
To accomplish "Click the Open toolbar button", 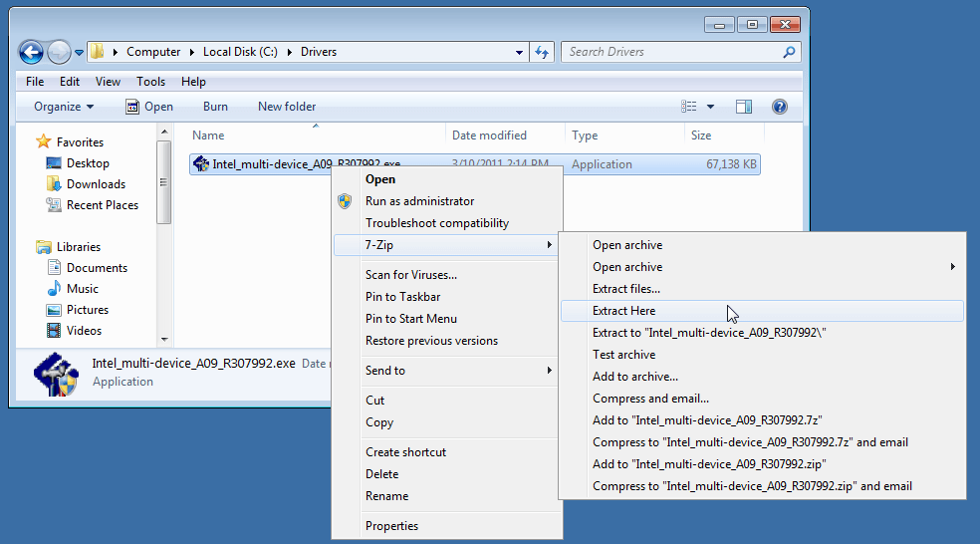I will coord(149,107).
